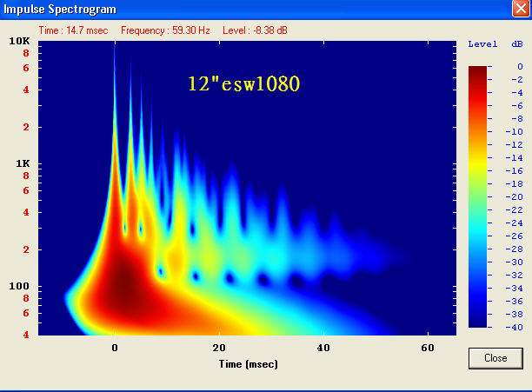Click the 100 frequency axis label
The height and width of the screenshot is (392, 532).
19,286
